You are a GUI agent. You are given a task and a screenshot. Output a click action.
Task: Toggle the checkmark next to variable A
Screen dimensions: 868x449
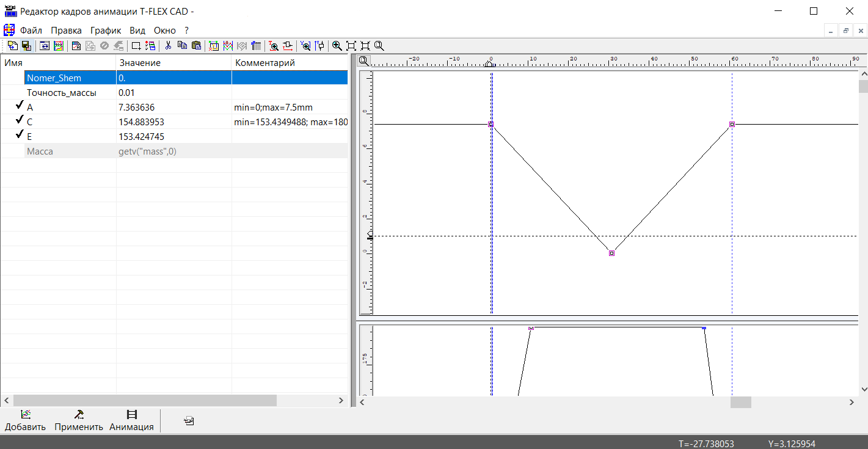[20, 106]
